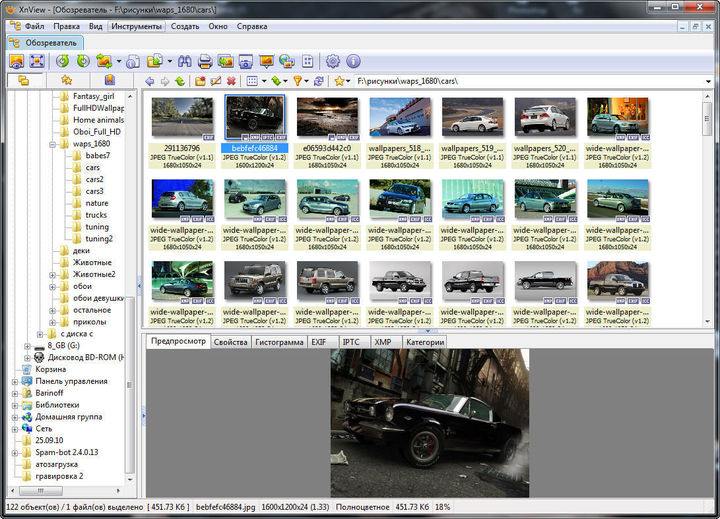Select the trucks folder in tree
The width and height of the screenshot is (720, 519).
click(x=96, y=215)
